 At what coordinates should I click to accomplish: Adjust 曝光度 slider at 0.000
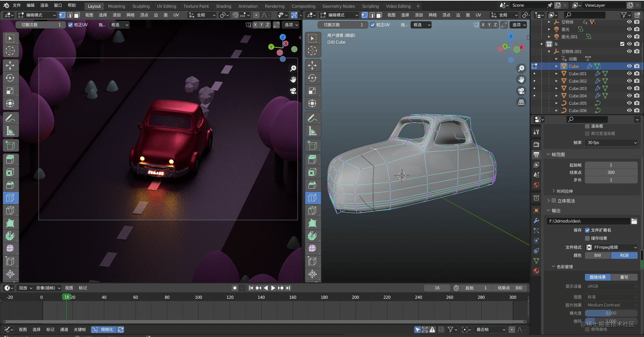611,313
